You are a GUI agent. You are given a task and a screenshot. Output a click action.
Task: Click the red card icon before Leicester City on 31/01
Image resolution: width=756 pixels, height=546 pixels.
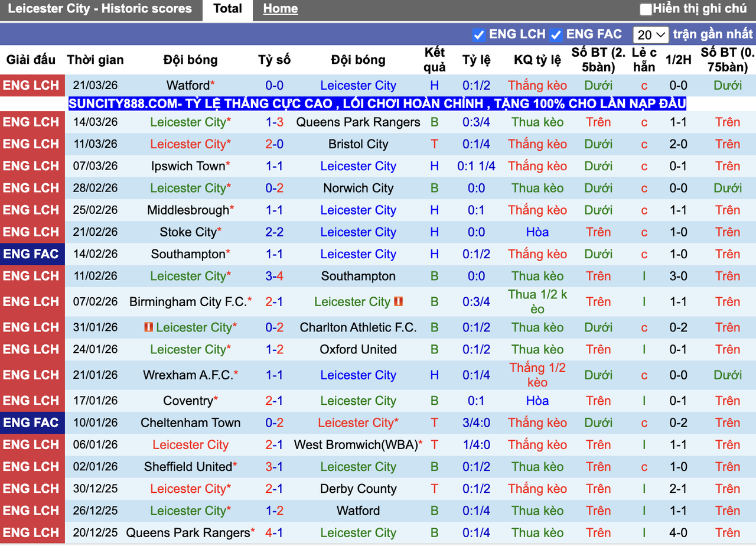pos(149,327)
